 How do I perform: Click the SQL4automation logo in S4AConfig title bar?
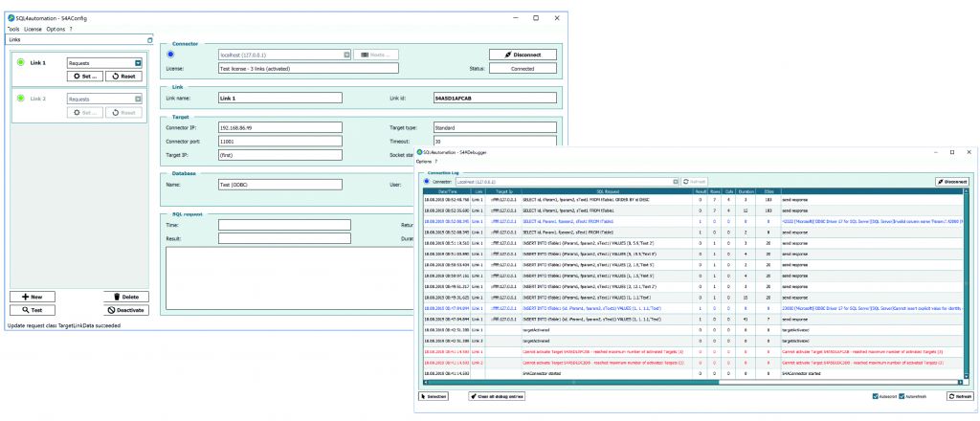[11, 18]
